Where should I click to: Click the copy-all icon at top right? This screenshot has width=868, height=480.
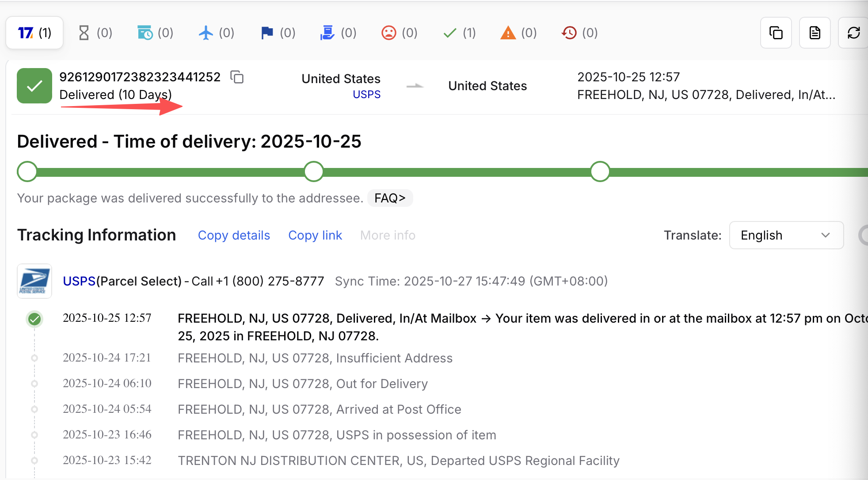coord(776,32)
